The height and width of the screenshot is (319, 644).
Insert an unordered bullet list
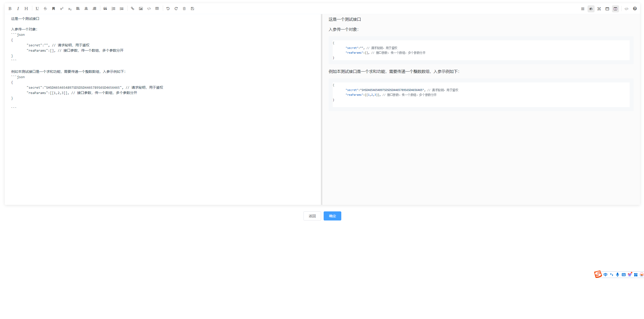click(x=121, y=9)
